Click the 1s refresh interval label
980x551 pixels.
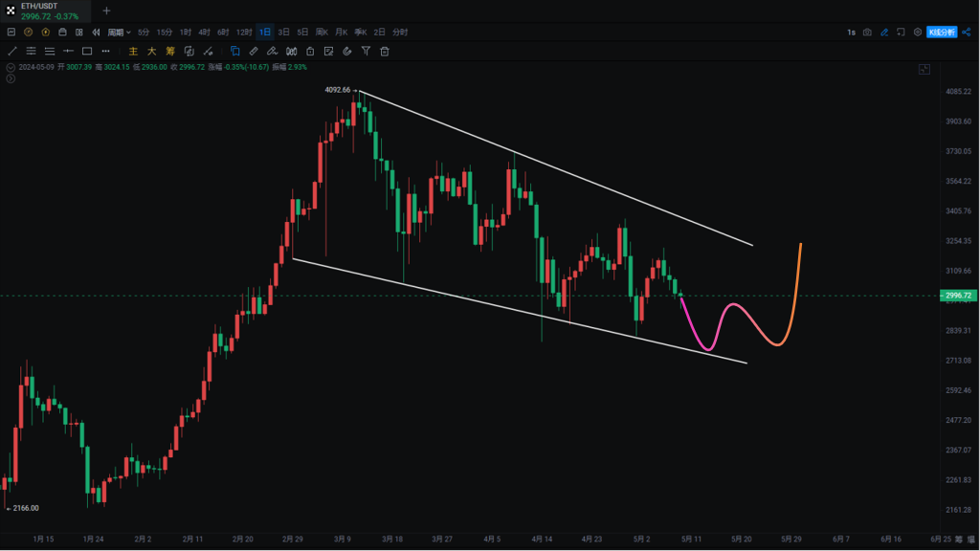tap(851, 32)
